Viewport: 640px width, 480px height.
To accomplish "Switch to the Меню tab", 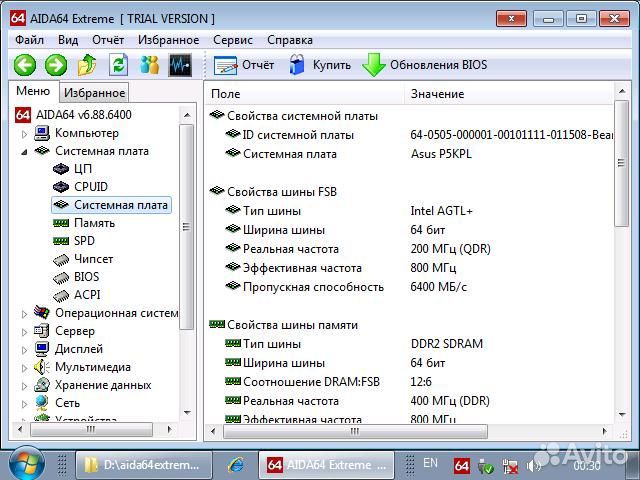I will (x=33, y=91).
